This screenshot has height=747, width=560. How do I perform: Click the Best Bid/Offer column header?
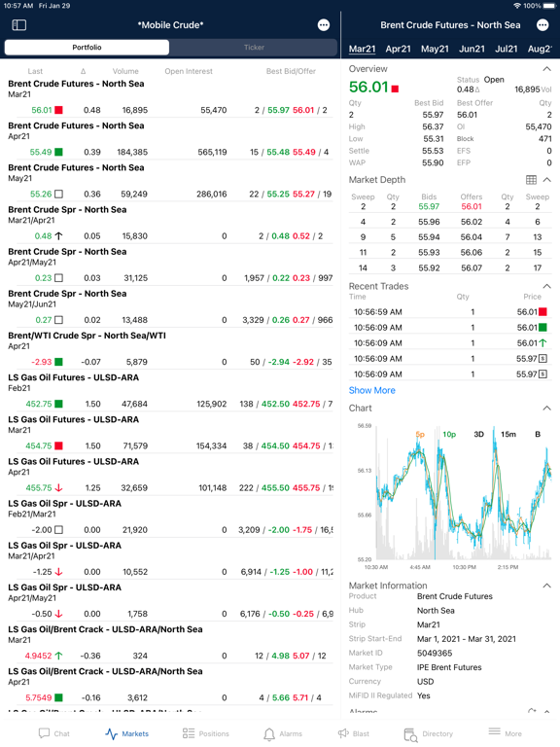coord(291,71)
